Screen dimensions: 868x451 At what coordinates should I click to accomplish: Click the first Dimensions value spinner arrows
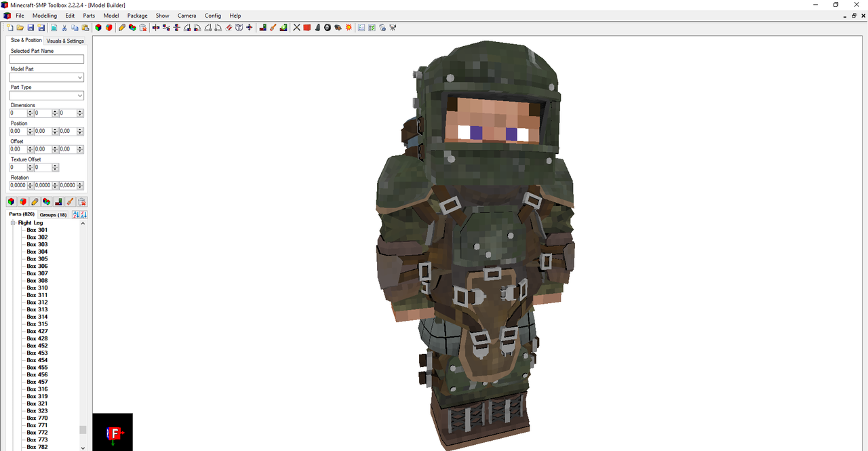(x=31, y=113)
